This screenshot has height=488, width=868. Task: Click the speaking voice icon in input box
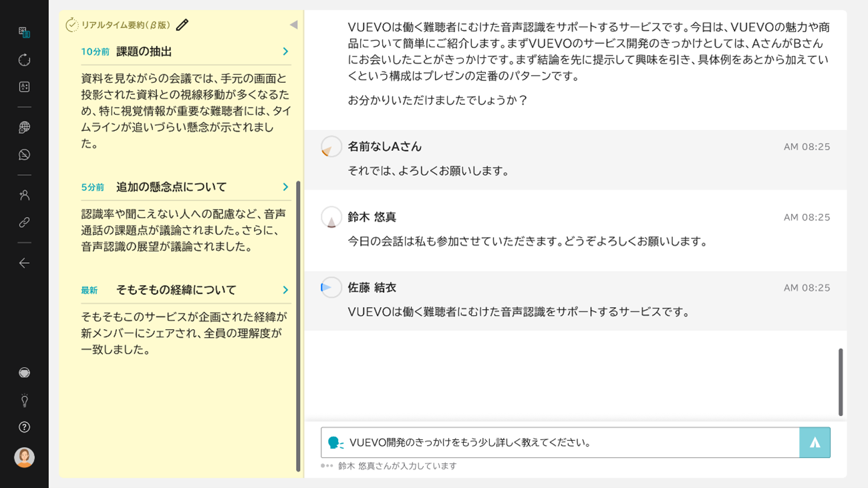point(336,443)
